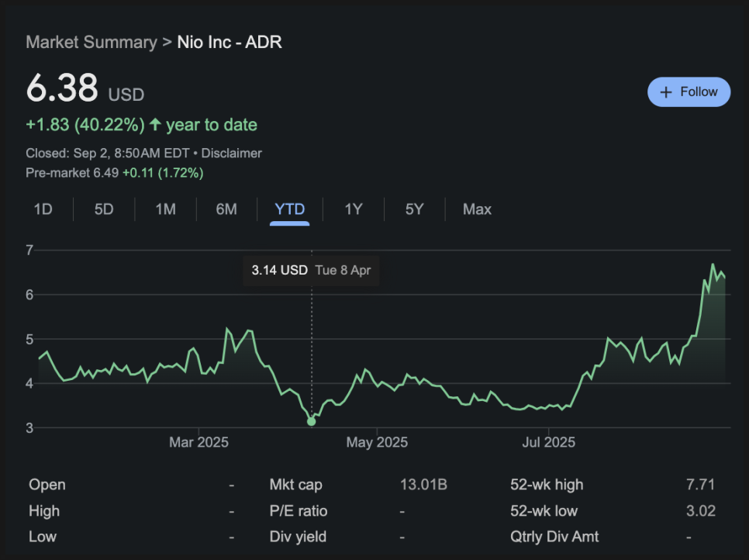Click the +1.83 (40.22%) change text

tap(85, 125)
